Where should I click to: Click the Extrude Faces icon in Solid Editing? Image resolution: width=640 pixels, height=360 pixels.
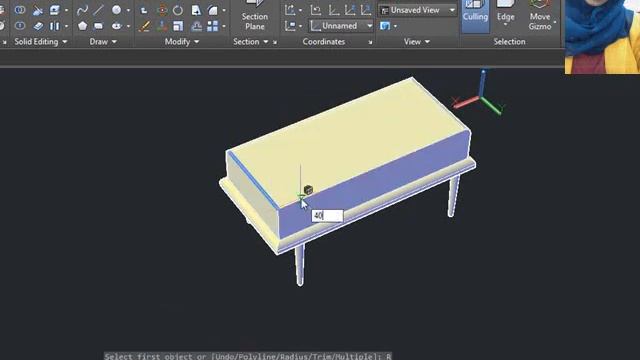54,10
